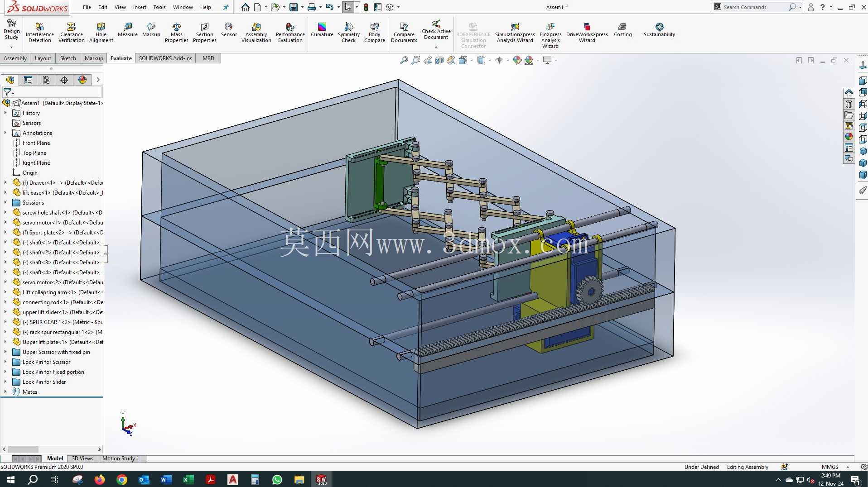Expand more FeatureManager tabs arrow
The height and width of the screenshot is (487, 868).
(98, 80)
